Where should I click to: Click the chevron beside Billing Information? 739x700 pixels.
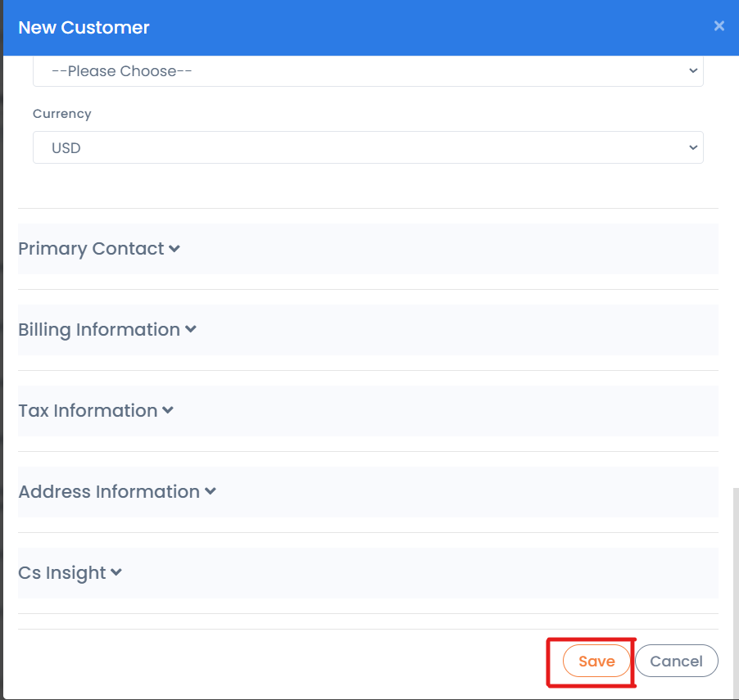click(x=190, y=329)
